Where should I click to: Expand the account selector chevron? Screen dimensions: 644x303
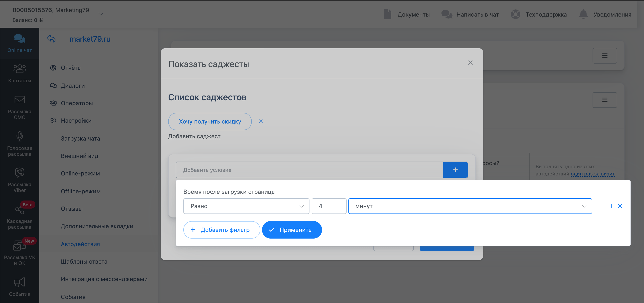(x=101, y=14)
